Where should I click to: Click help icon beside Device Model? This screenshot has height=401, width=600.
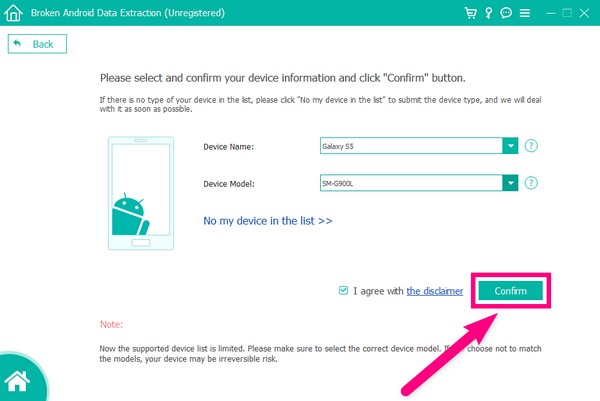pos(531,183)
